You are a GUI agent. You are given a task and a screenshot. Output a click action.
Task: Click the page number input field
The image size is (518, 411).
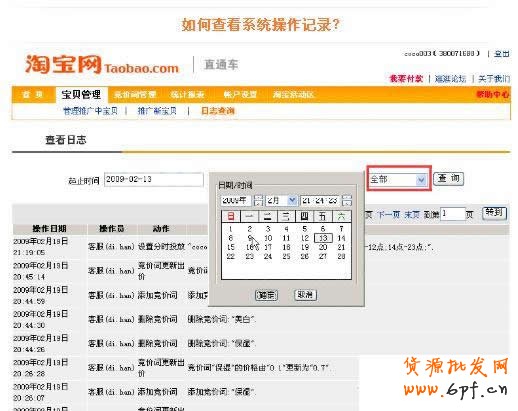tap(453, 214)
